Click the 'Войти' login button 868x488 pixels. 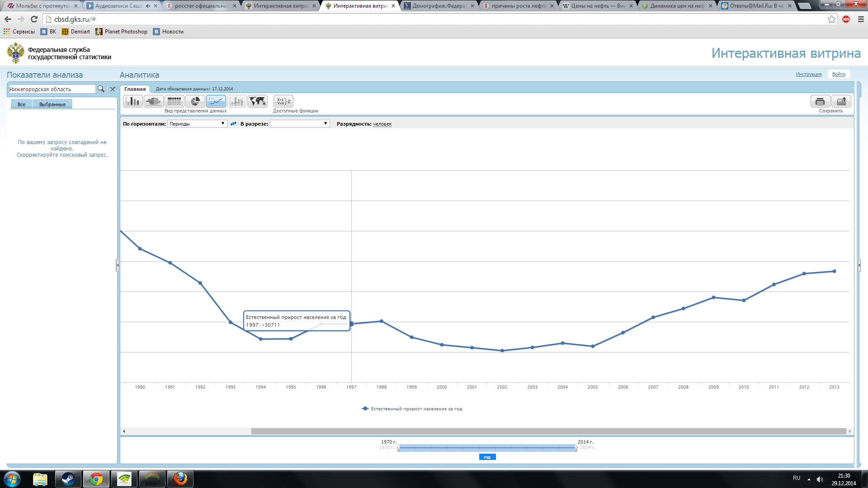[839, 74]
